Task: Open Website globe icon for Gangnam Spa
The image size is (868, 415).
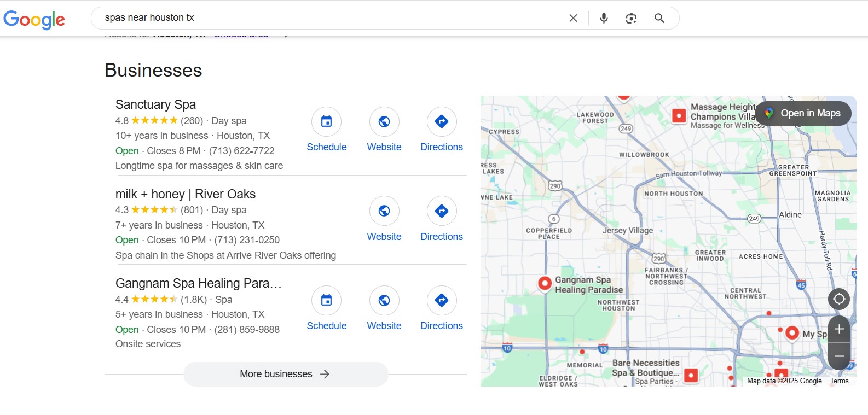Action: 384,300
